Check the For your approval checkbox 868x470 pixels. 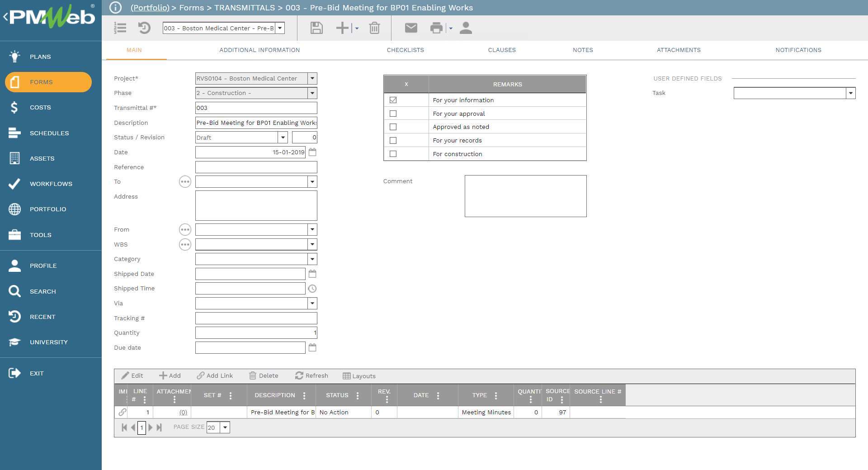pyautogui.click(x=393, y=114)
